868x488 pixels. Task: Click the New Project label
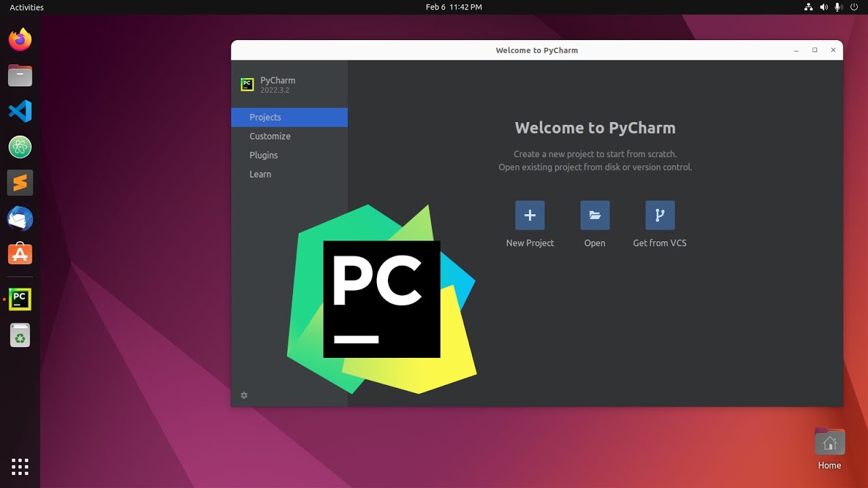click(x=530, y=243)
